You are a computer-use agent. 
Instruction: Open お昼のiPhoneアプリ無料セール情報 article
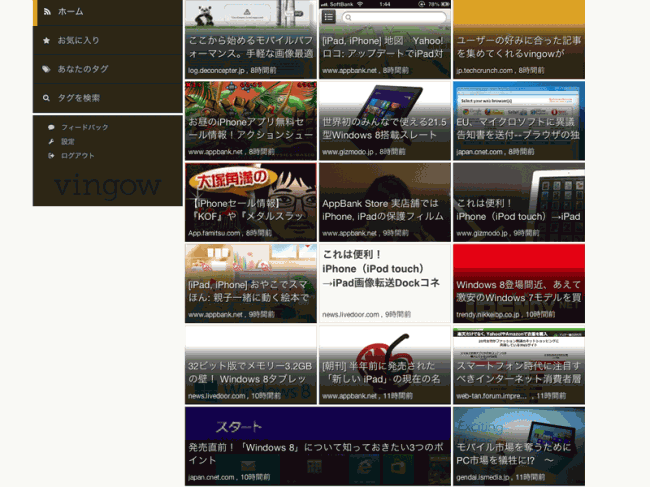[x=251, y=121]
